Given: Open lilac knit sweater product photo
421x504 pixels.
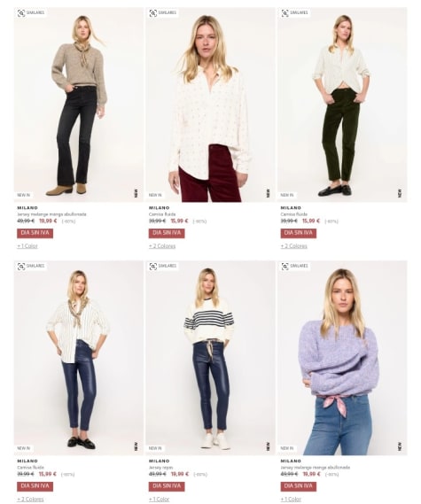Looking at the screenshot, I should pyautogui.click(x=342, y=358).
